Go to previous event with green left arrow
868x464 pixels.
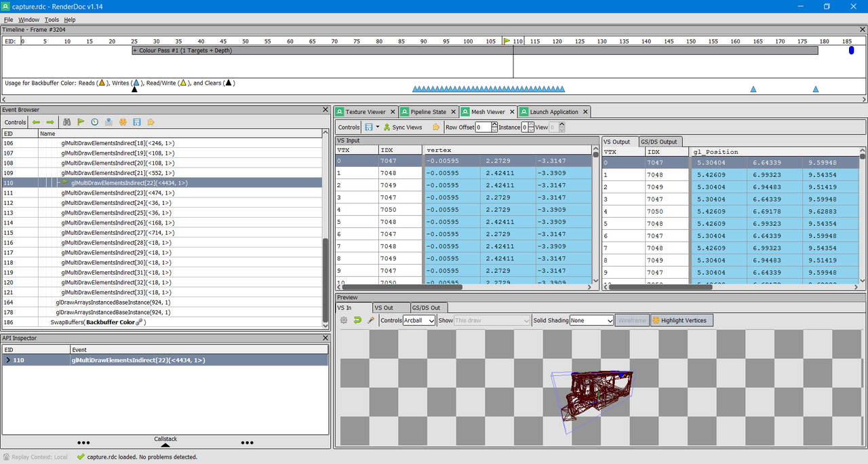[x=37, y=122]
